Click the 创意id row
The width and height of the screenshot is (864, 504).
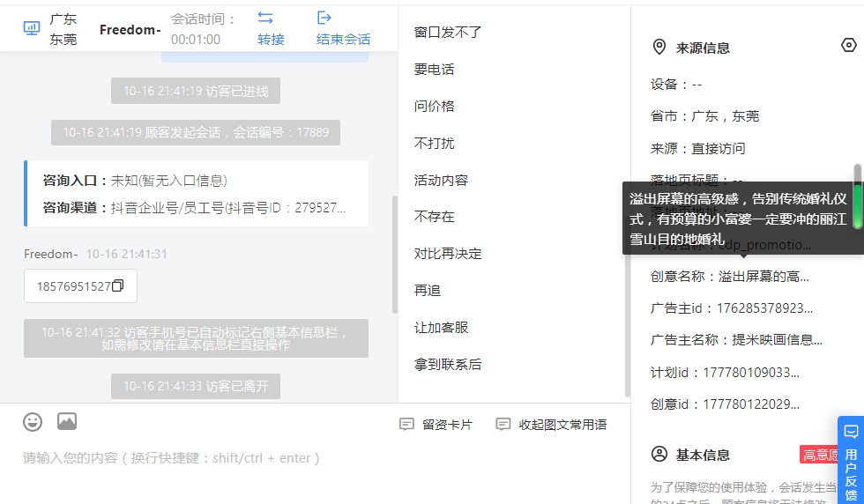pos(725,404)
